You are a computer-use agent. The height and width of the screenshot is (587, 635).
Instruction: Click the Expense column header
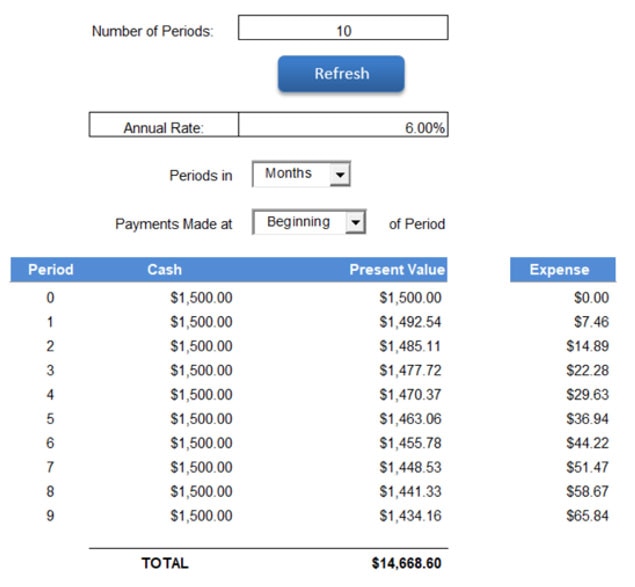(x=559, y=270)
